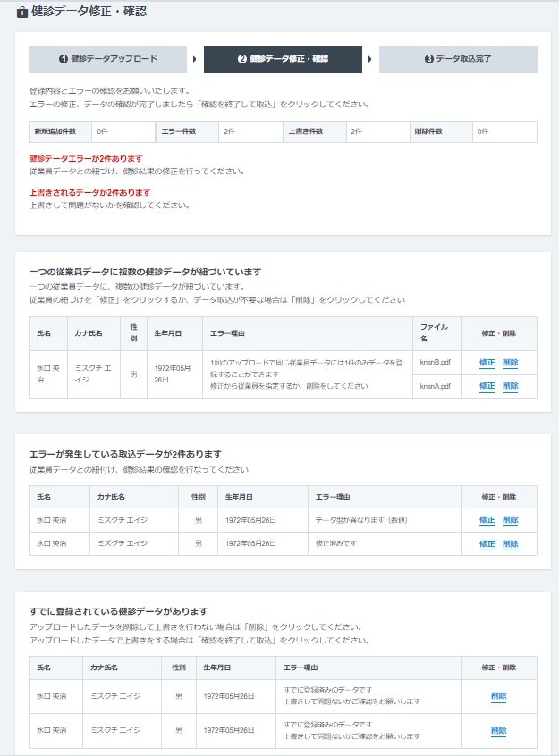This screenshot has height=756, width=559.
Task: Select step 2 健診データ修正・確認 tab
Action: click(x=283, y=59)
